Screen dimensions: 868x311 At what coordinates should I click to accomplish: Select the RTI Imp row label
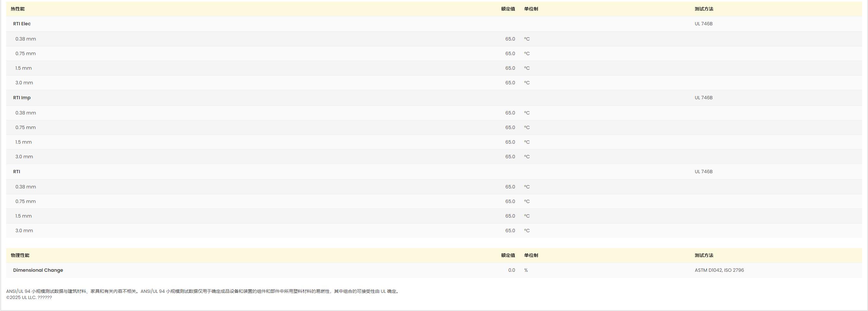tap(22, 98)
